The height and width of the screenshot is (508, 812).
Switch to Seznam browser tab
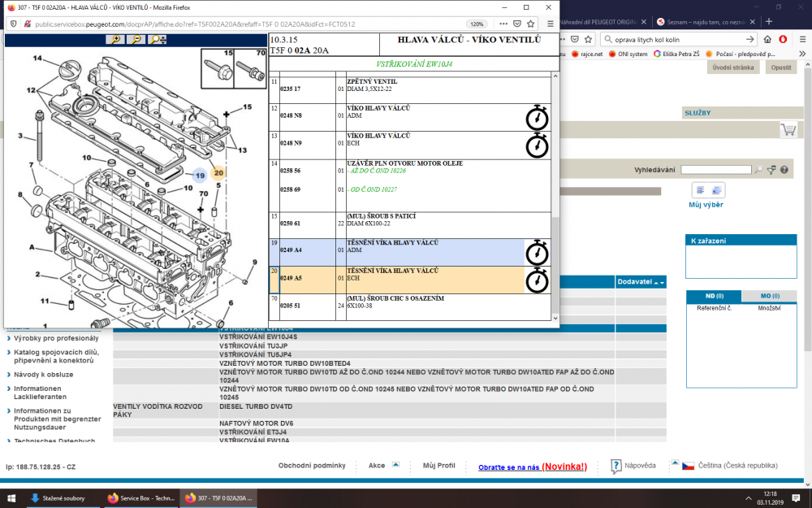pyautogui.click(x=706, y=22)
